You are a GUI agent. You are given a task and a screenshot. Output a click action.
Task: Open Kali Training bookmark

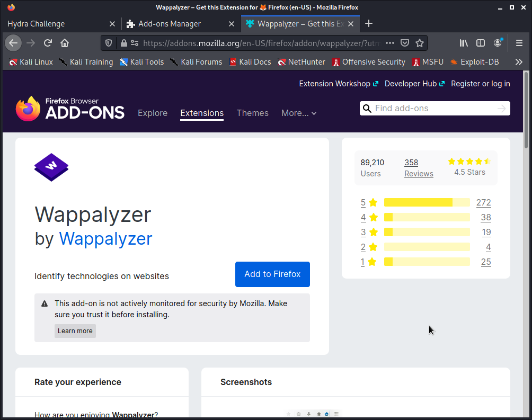point(86,62)
